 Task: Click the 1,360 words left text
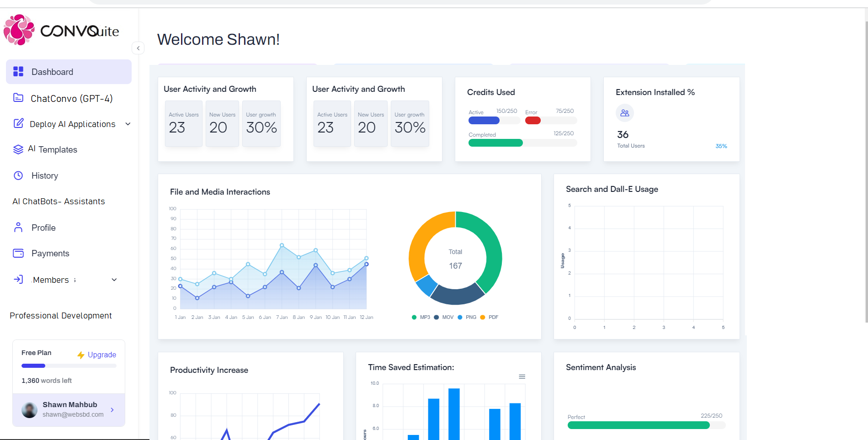[47, 381]
